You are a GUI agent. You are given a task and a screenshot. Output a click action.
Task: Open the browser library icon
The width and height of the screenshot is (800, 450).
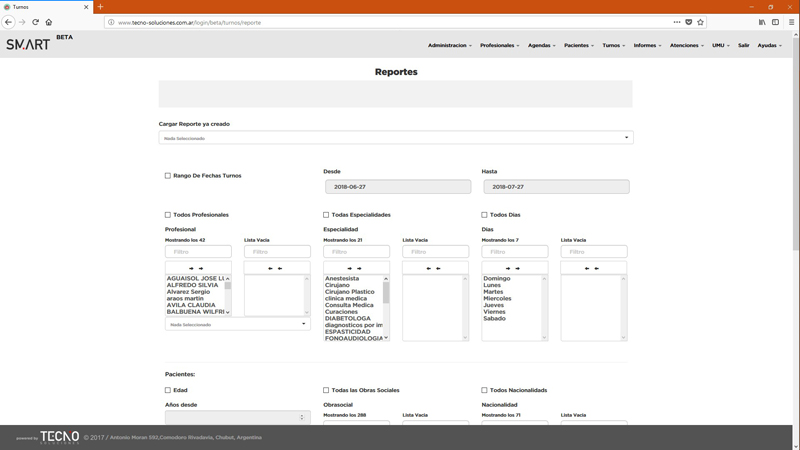(762, 22)
